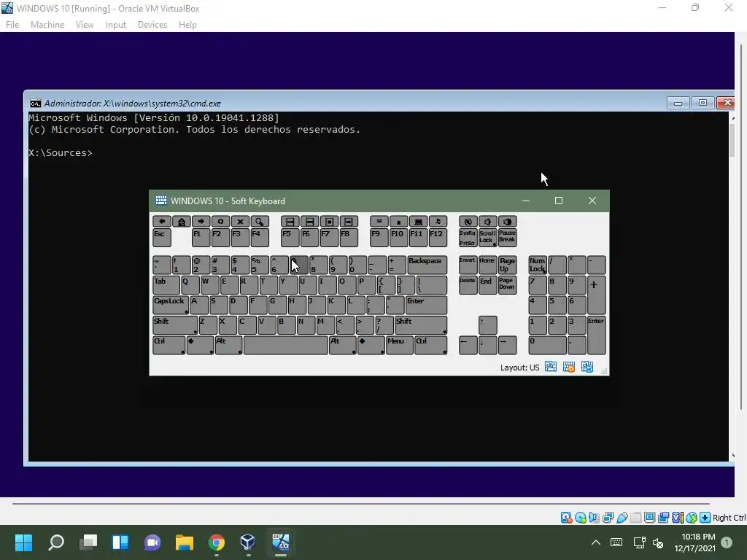Toggle the left Ctrl key
This screenshot has height=560, width=747.
coord(169,345)
